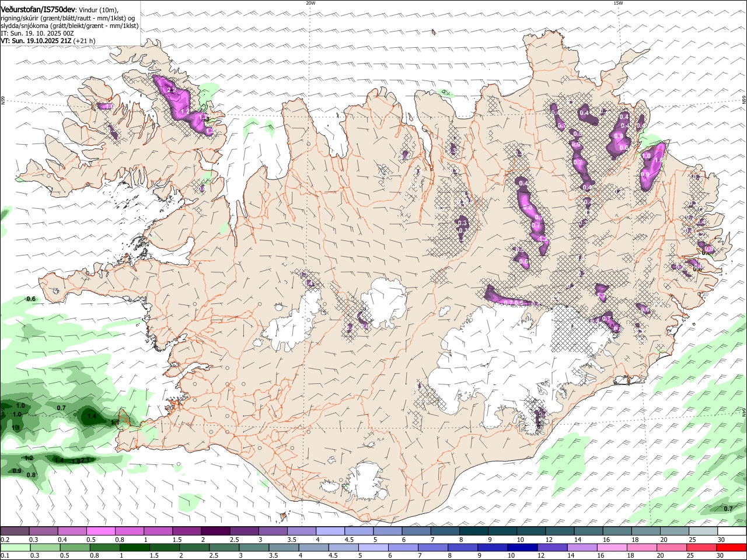Click the '2.2' snow value in the Westfjords
The height and width of the screenshot is (560, 747).
point(171,90)
